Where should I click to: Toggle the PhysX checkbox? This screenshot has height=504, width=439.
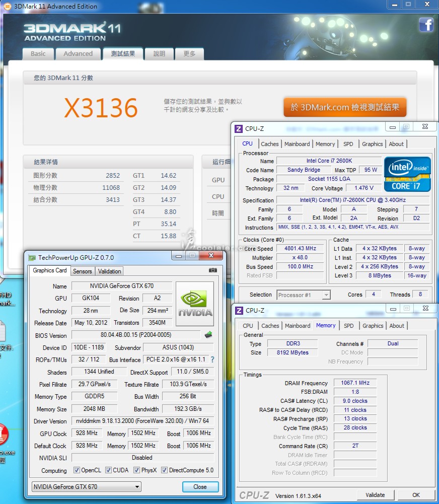pos(136,470)
